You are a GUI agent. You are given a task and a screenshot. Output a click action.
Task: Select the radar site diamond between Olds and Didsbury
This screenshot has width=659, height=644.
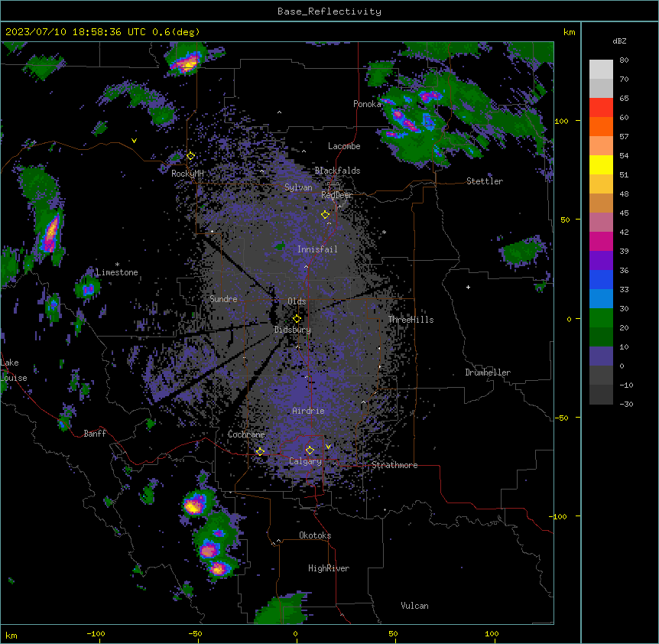[297, 319]
